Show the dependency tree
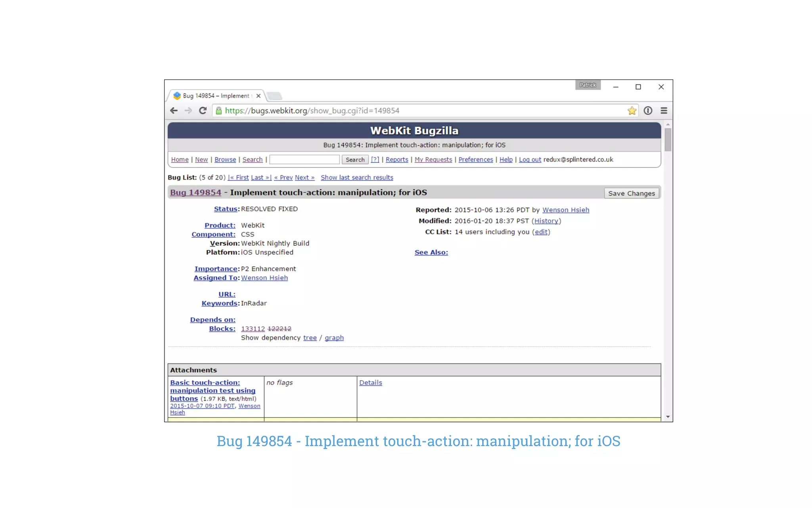Screen dimensions: 812x508 [310, 338]
